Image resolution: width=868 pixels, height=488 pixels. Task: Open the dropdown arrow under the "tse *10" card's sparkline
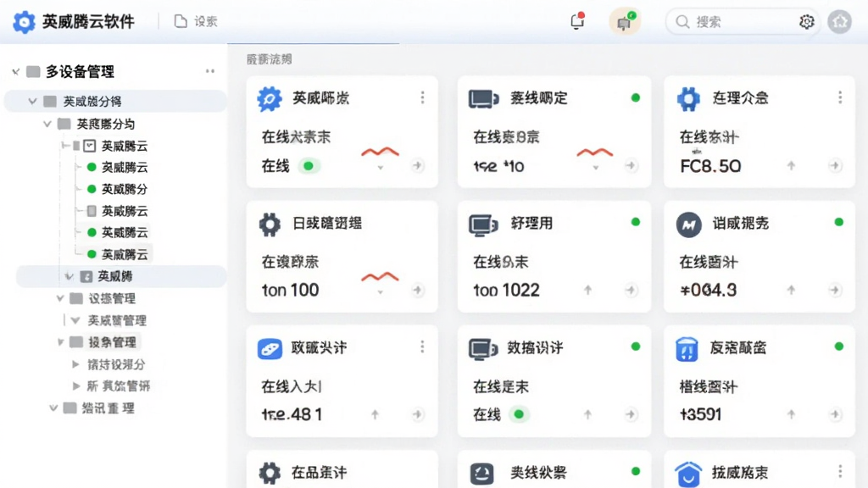point(596,168)
